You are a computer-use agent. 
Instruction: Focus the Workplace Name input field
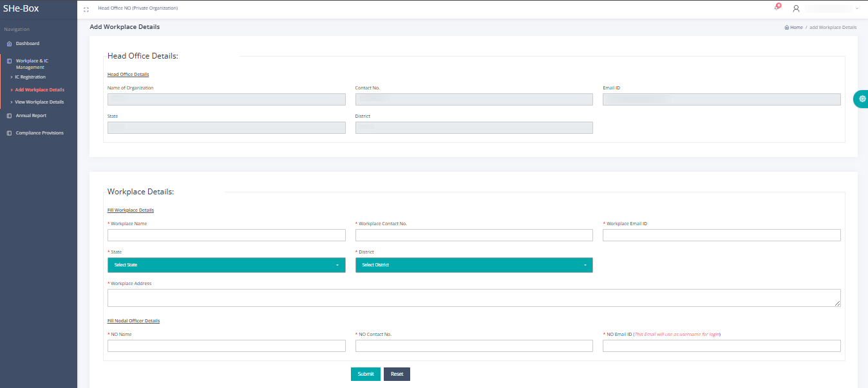click(226, 235)
